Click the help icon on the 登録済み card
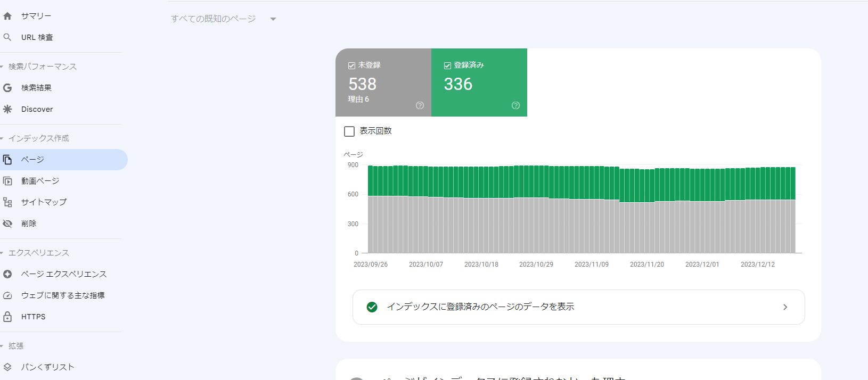Viewport: 868px width, 380px height. coord(515,105)
